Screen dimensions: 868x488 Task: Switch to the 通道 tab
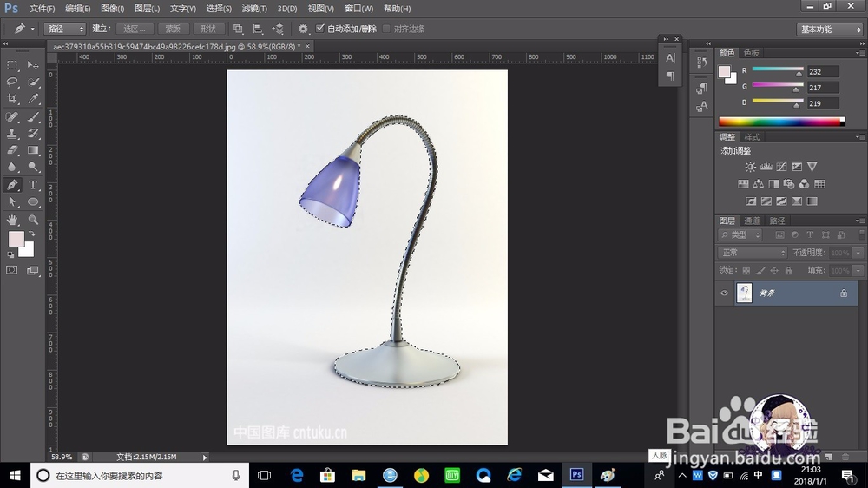coord(751,221)
